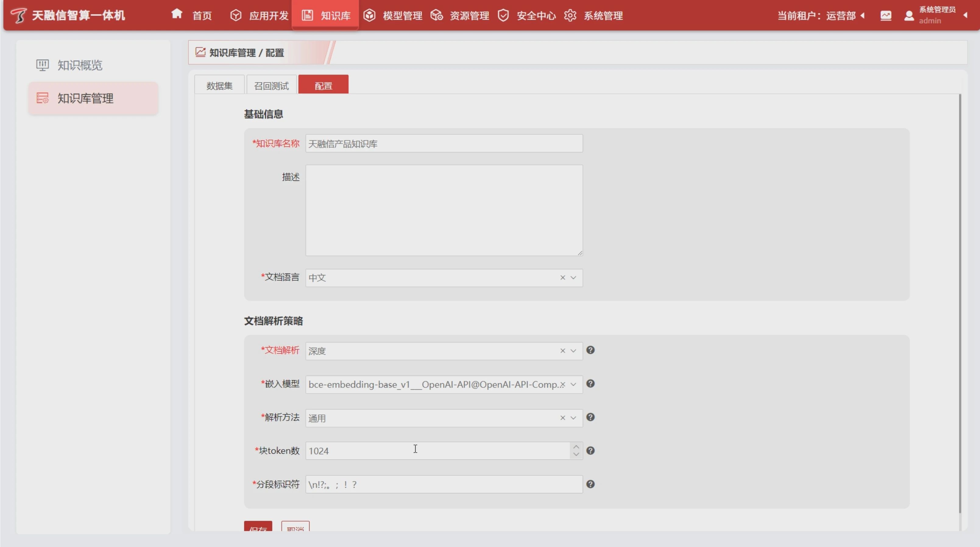Clear the 解析方法 selection with X
The height and width of the screenshot is (547, 980).
pos(562,418)
